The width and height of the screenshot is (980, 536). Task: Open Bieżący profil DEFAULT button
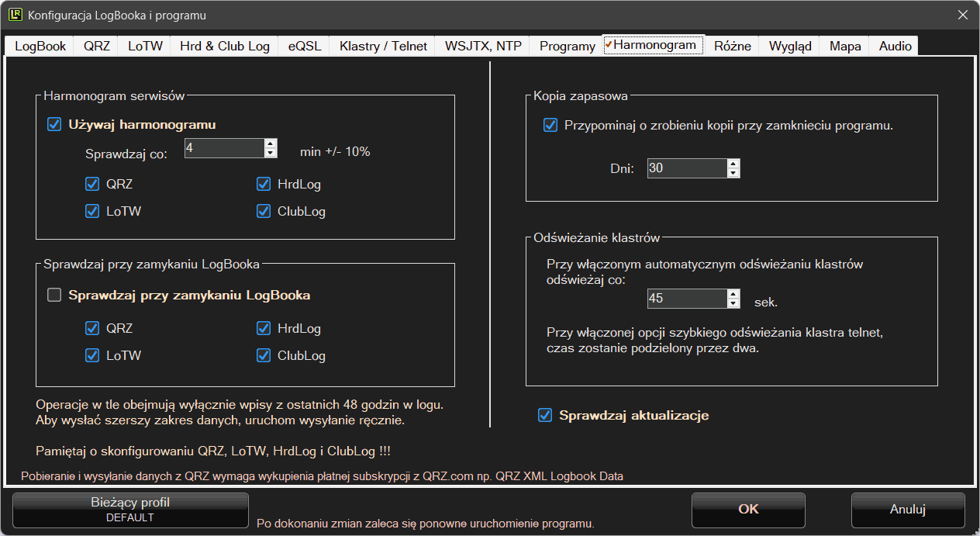pyautogui.click(x=130, y=510)
